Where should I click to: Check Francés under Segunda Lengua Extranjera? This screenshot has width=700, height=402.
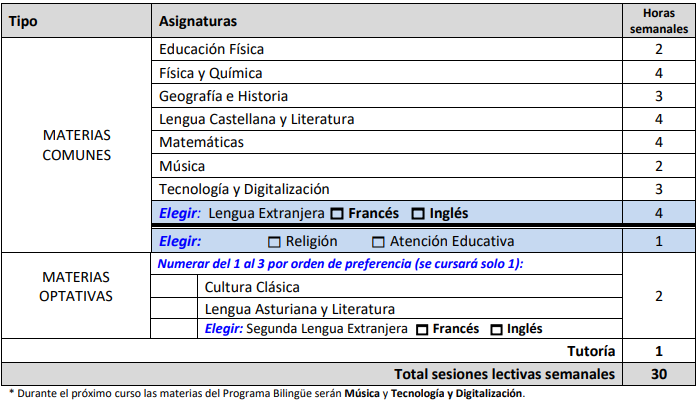(422, 329)
